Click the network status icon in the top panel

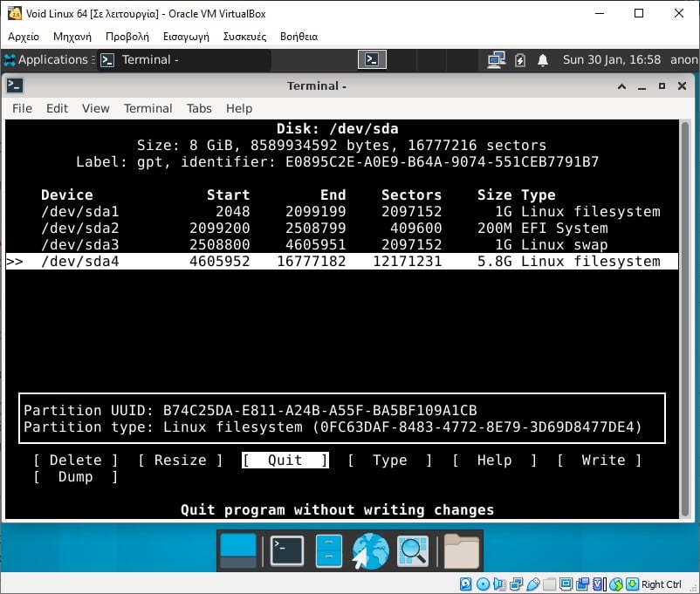498,60
